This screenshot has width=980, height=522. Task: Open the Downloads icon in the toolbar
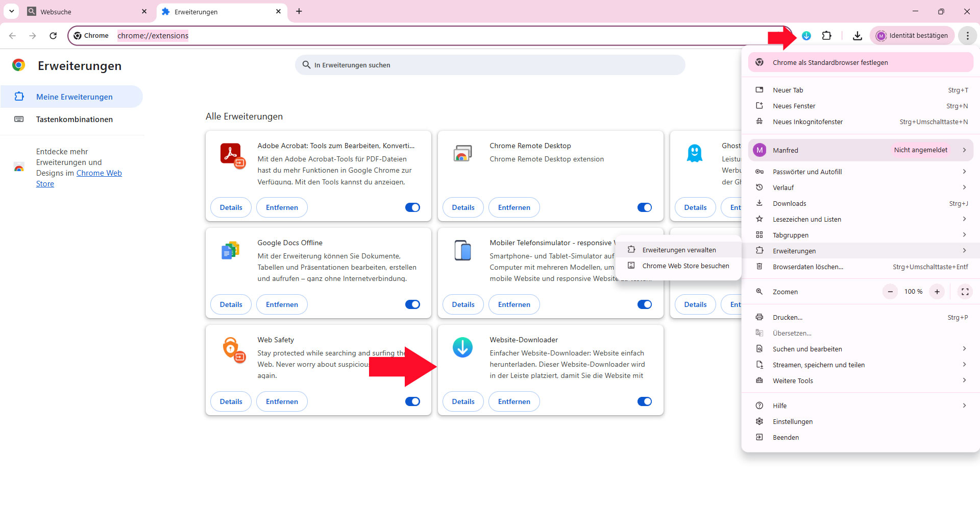857,36
